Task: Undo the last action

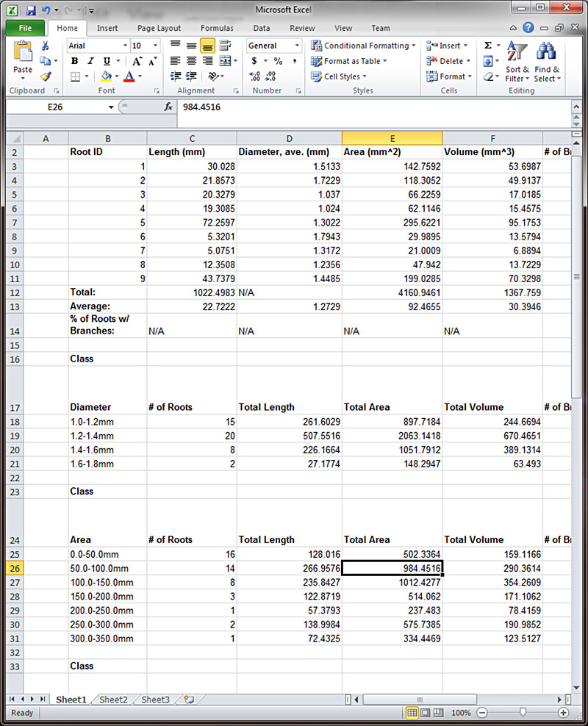Action: pyautogui.click(x=46, y=10)
